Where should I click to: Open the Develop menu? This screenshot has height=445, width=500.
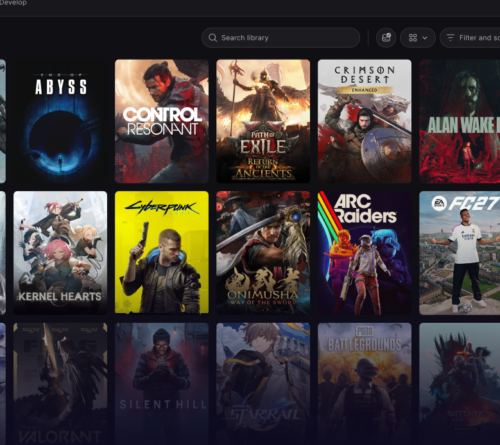point(13,3)
